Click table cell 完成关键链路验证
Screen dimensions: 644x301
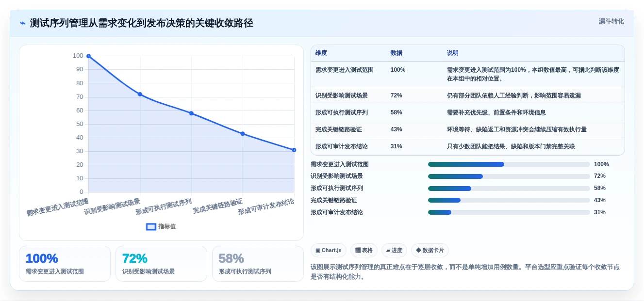(339, 129)
